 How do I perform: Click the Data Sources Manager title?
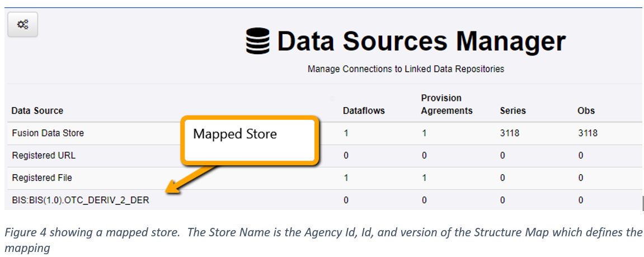[x=421, y=42]
